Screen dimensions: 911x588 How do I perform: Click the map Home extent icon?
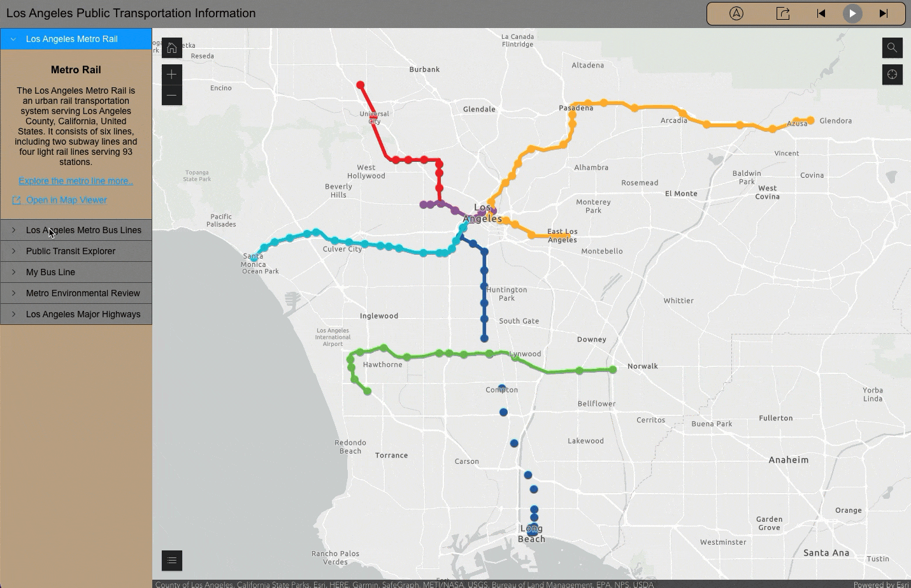[x=171, y=48]
